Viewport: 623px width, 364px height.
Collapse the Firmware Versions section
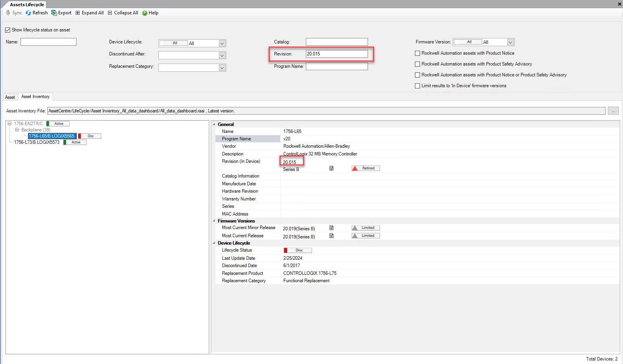[214, 221]
